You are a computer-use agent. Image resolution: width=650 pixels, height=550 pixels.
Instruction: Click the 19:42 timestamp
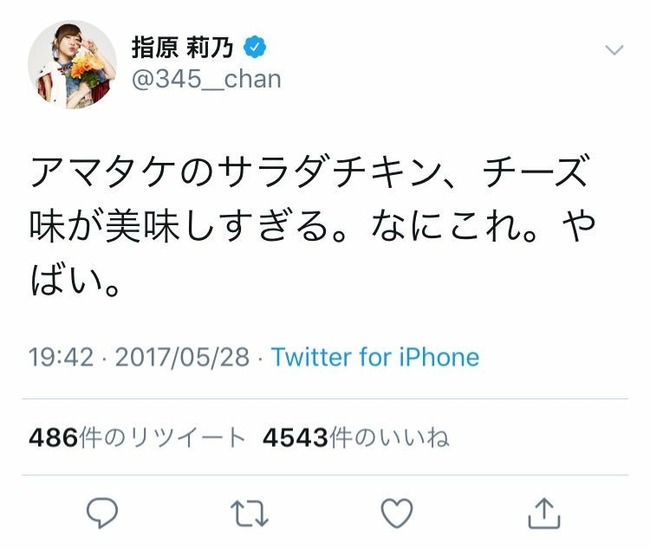tap(61, 357)
